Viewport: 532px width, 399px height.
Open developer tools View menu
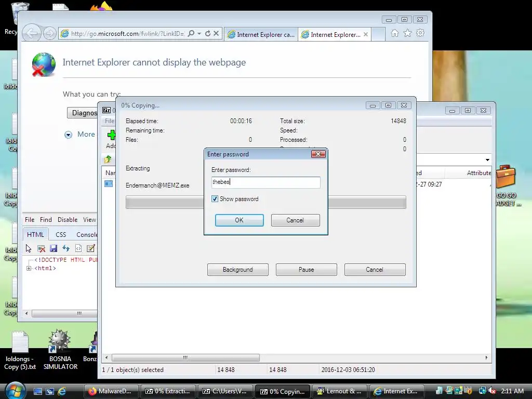pos(89,220)
